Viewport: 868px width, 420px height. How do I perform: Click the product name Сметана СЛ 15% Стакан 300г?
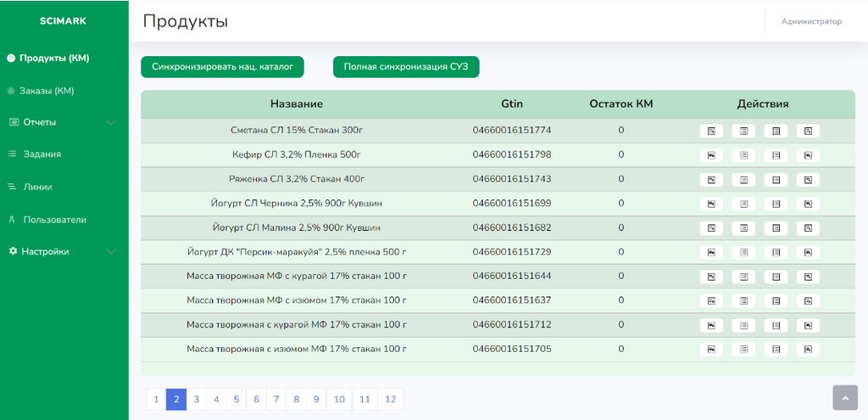tap(297, 131)
